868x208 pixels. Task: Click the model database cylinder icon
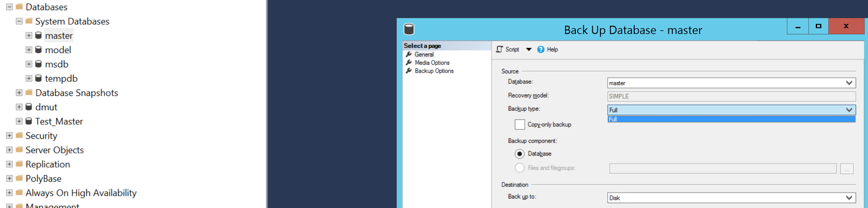pos(38,50)
